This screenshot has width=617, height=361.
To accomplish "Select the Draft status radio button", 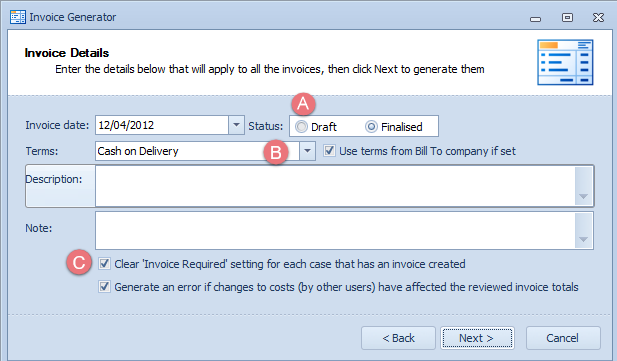I will [301, 127].
